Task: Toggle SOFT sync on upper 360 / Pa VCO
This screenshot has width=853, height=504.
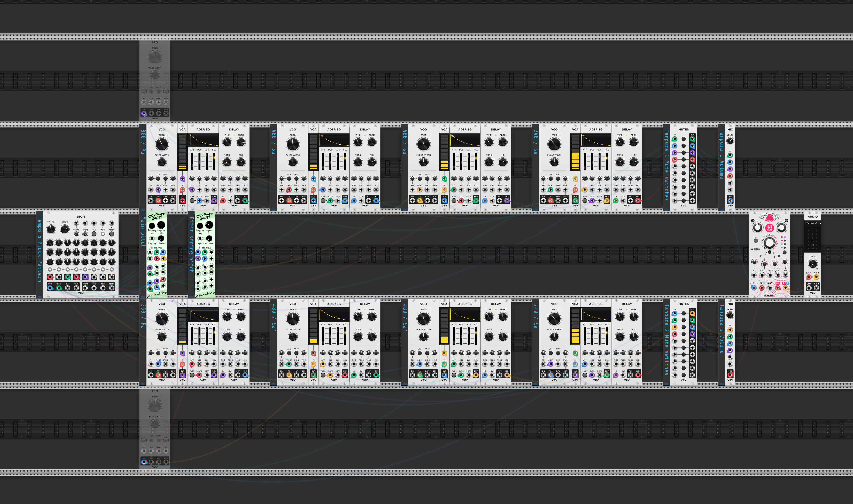Action: click(165, 179)
